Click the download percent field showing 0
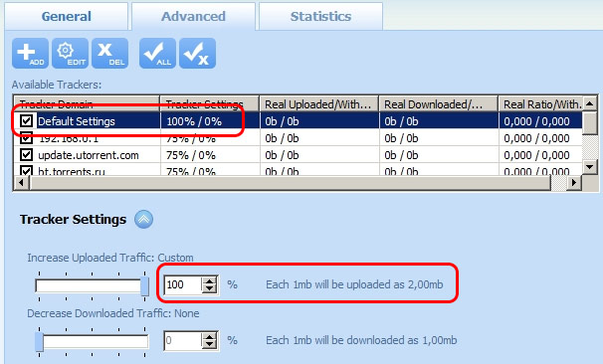Screen dimensions: 603x364 click(183, 340)
